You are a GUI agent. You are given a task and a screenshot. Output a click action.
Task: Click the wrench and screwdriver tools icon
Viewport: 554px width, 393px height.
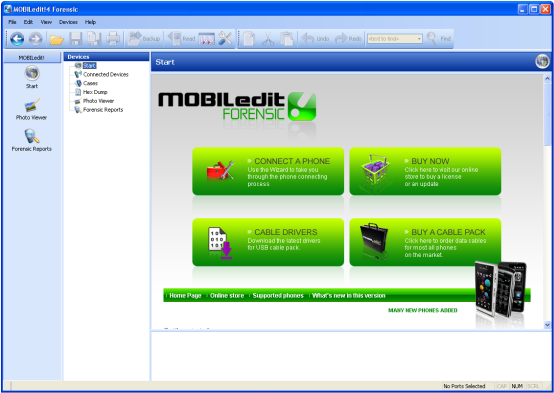(225, 39)
